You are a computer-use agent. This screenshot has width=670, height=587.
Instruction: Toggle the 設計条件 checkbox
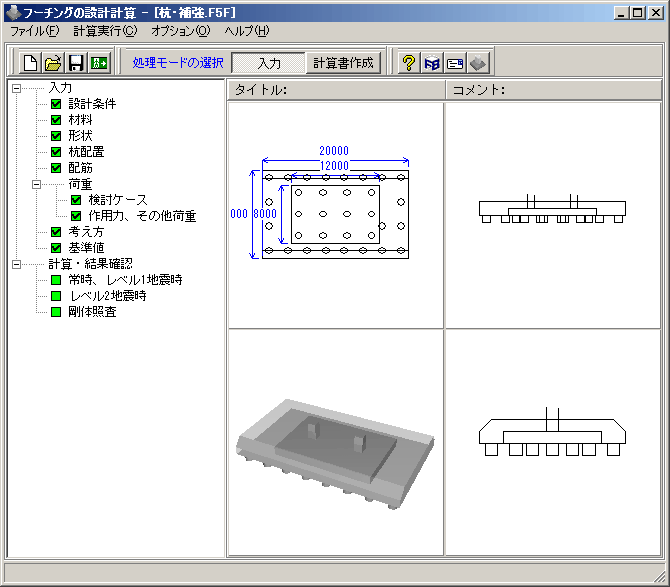pos(56,104)
